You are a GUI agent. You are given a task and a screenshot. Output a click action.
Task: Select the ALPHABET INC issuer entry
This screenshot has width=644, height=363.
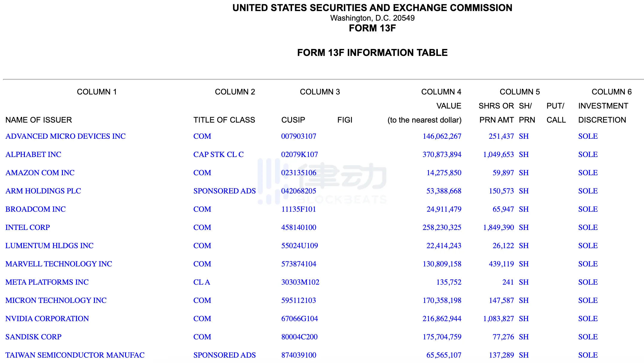click(33, 155)
